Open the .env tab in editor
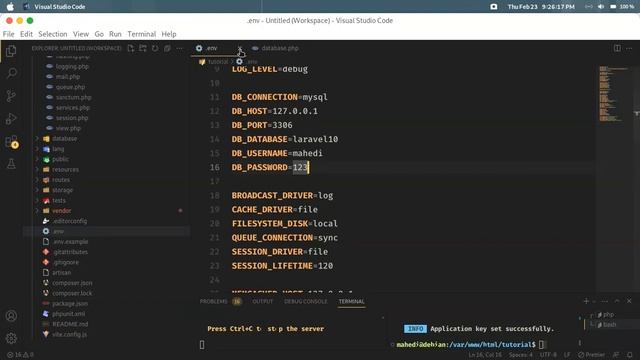640x360 pixels. coord(212,48)
